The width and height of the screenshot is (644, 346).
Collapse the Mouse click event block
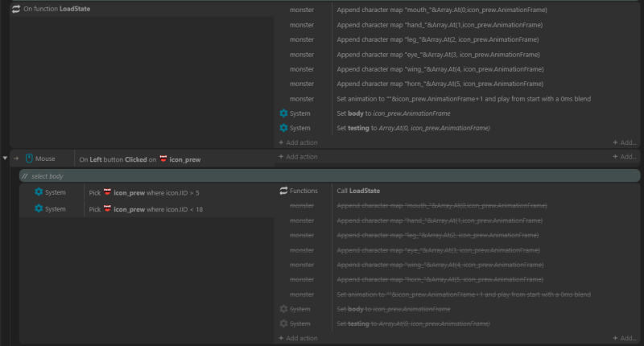tap(5, 158)
